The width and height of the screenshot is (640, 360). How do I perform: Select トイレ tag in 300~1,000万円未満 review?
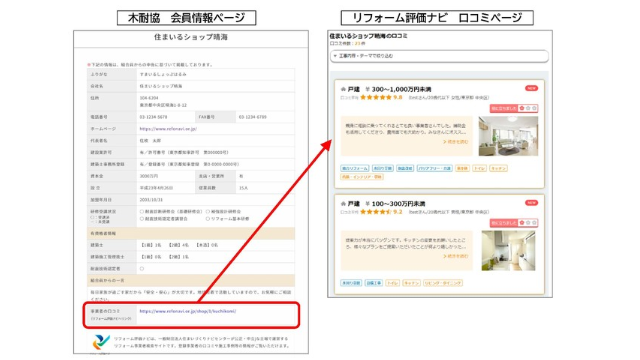[480, 168]
